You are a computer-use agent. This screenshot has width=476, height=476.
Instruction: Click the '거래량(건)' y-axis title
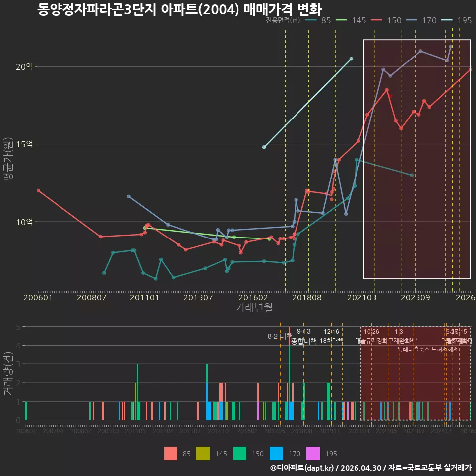point(8,373)
